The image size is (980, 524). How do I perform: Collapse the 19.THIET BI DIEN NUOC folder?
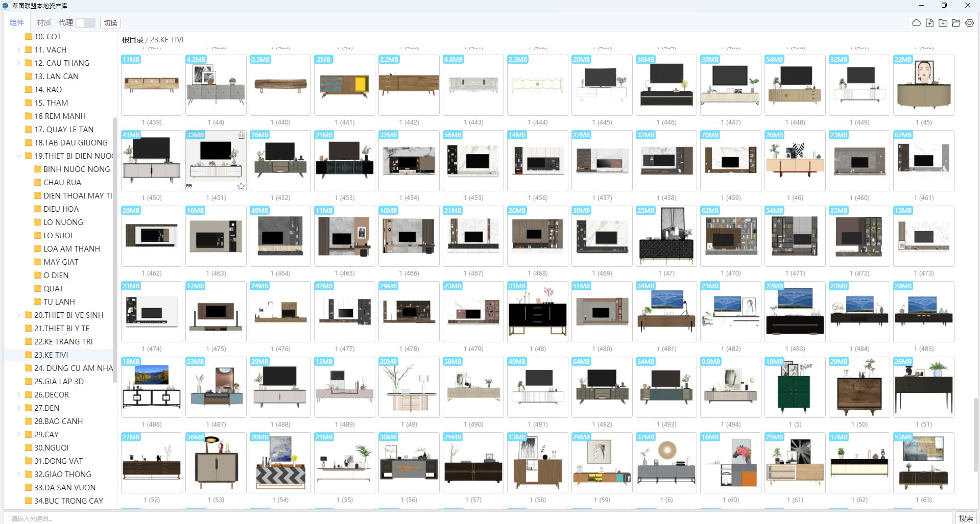tap(19, 156)
